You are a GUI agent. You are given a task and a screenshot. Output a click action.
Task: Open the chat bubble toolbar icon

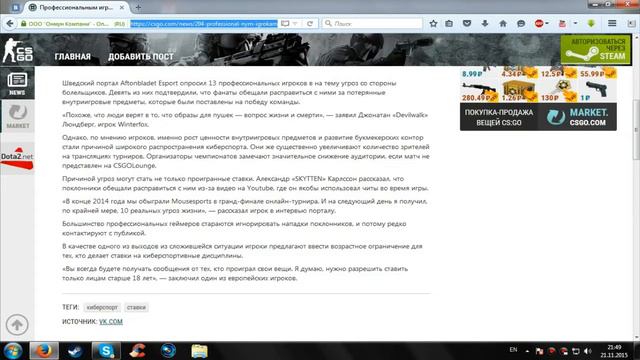click(x=521, y=24)
